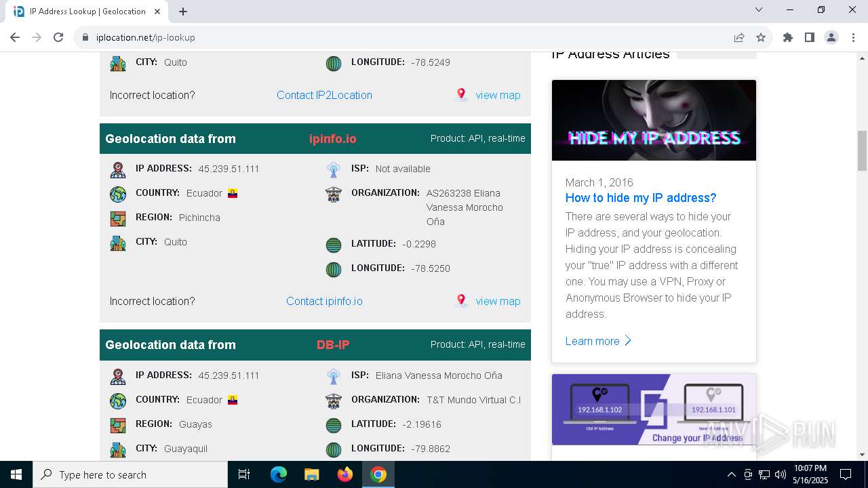
Task: Open the Chrome profile avatar
Action: click(831, 37)
